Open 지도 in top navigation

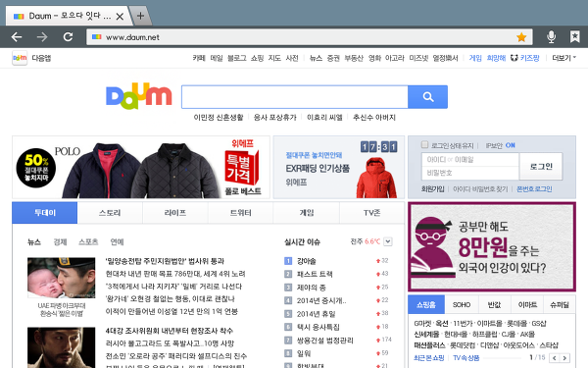tap(274, 58)
